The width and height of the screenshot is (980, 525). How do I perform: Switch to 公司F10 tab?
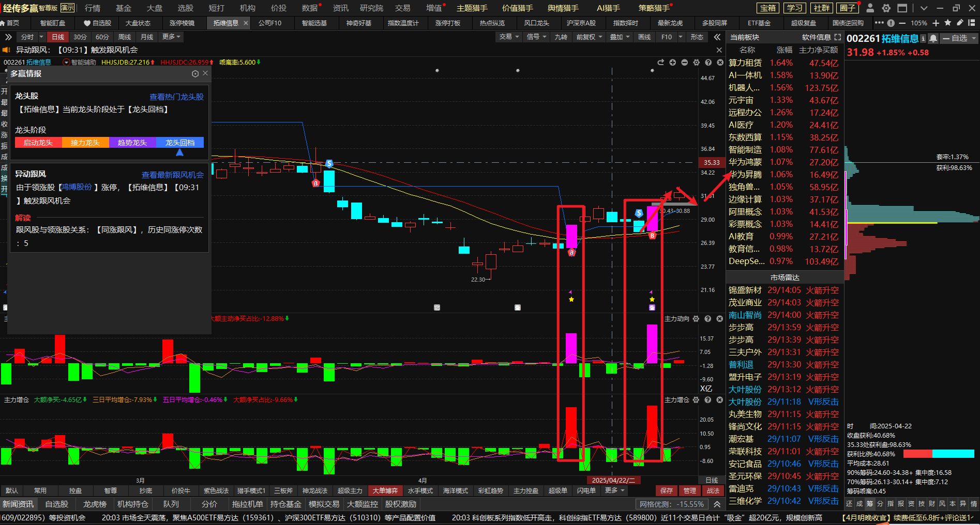pos(270,23)
